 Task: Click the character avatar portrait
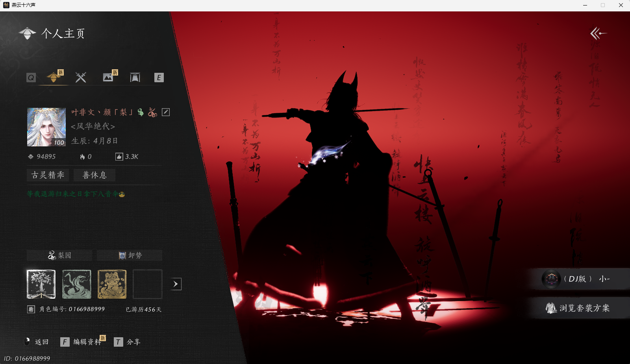point(46,127)
